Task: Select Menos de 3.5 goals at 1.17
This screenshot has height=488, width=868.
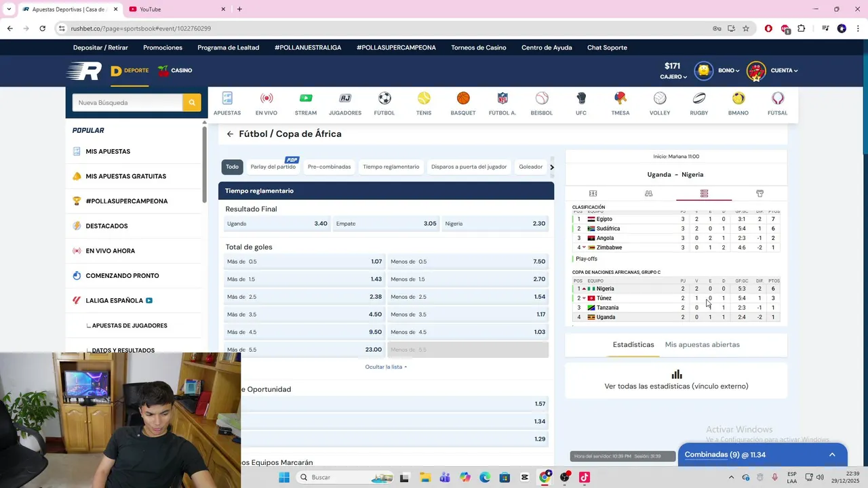Action: tap(468, 314)
